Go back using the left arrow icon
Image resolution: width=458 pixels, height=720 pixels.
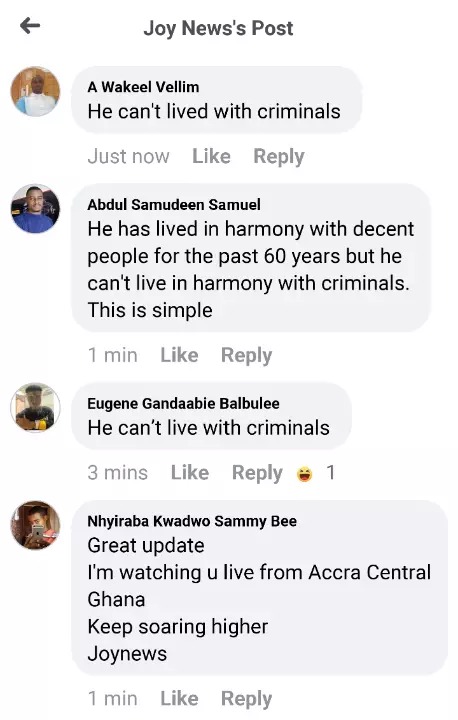pos(30,26)
